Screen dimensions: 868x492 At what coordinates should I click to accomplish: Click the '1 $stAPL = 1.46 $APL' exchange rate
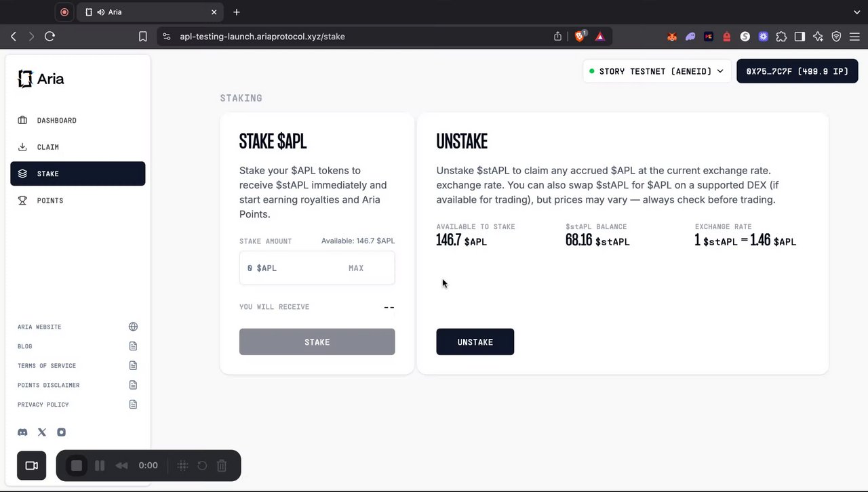click(745, 241)
